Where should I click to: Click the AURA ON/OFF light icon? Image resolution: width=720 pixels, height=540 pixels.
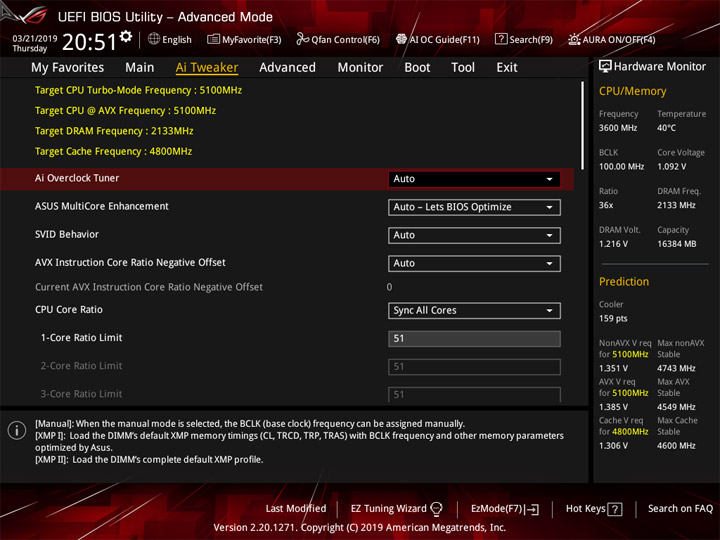[x=574, y=39]
